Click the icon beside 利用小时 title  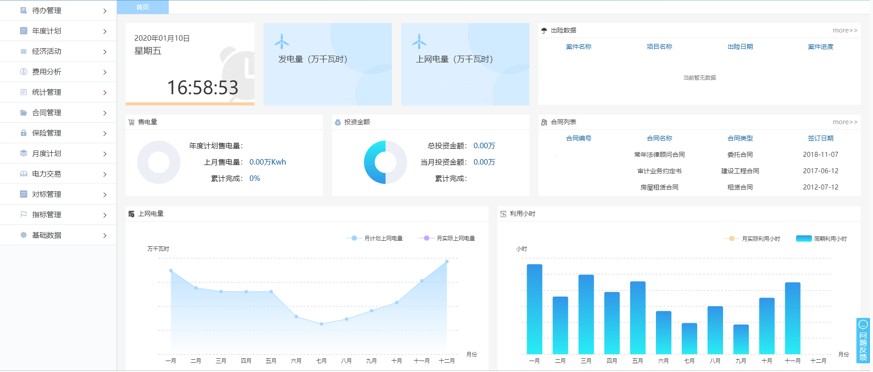pyautogui.click(x=503, y=214)
